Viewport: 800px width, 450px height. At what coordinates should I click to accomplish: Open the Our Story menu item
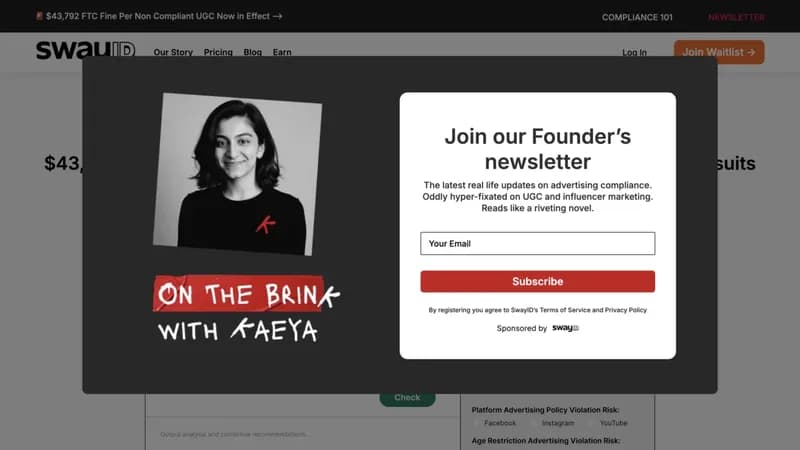point(173,52)
